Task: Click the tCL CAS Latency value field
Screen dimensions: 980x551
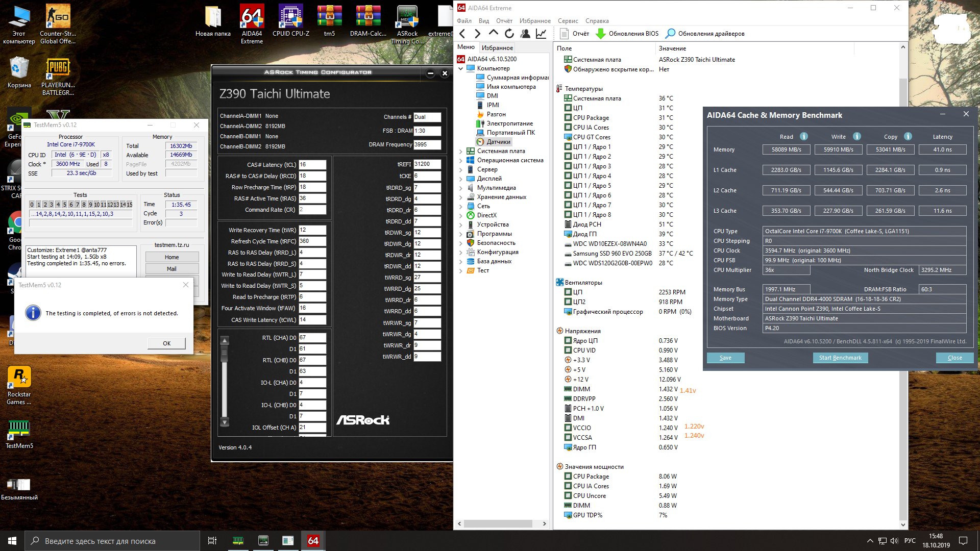Action: pos(312,165)
